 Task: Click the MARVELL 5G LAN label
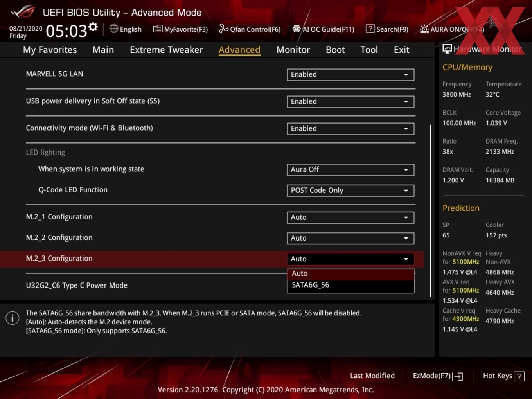[x=54, y=74]
